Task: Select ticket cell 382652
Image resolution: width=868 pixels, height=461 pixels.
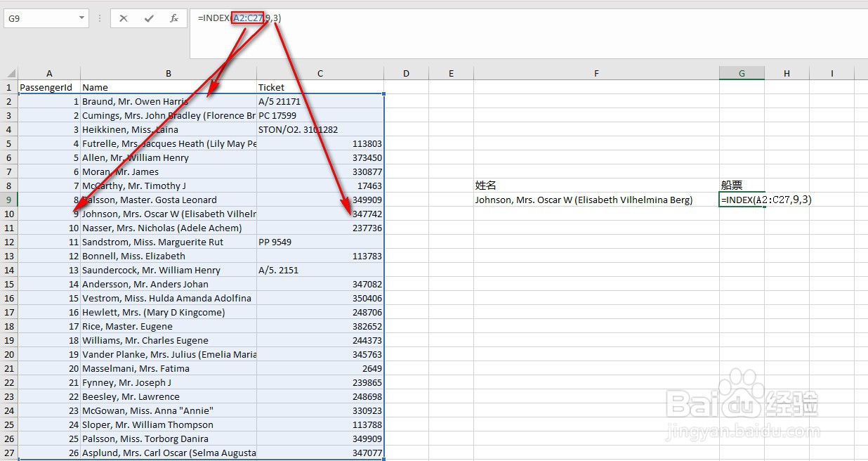Action: point(320,326)
